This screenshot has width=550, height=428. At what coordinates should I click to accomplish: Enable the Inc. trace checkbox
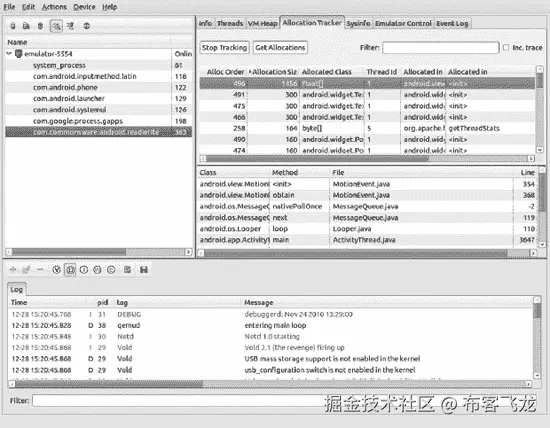[506, 47]
